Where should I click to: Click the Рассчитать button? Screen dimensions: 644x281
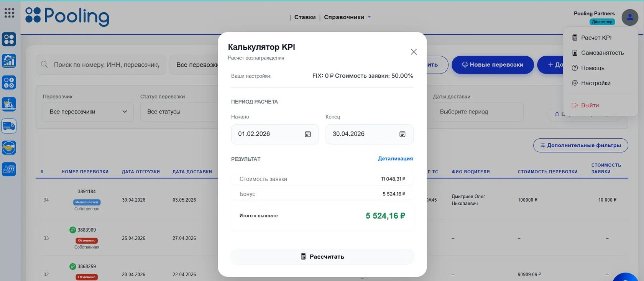point(322,257)
